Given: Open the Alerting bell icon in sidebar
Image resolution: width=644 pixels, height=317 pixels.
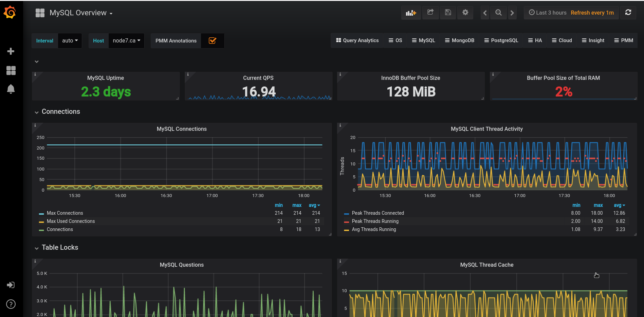Looking at the screenshot, I should pyautogui.click(x=11, y=89).
